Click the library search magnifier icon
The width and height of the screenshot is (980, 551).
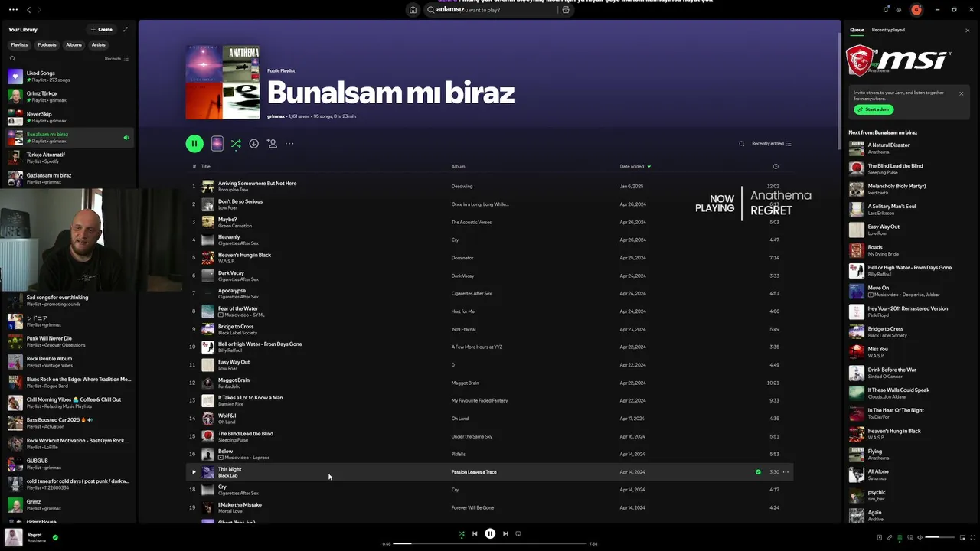pyautogui.click(x=12, y=58)
